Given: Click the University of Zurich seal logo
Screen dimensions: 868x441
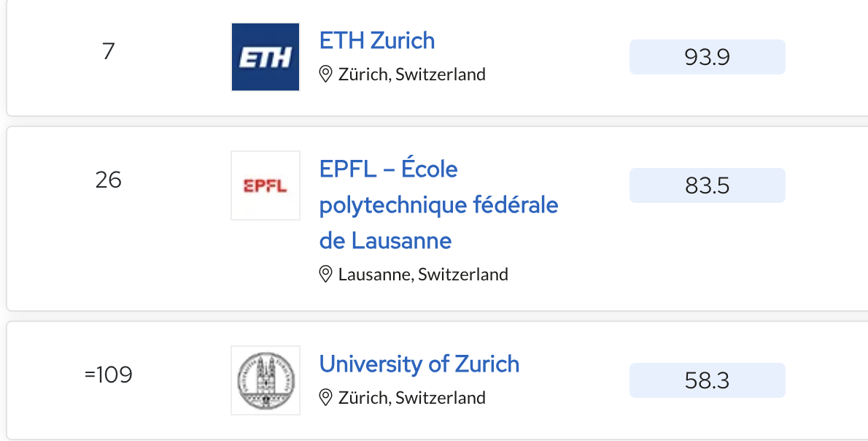Looking at the screenshot, I should coord(266,380).
